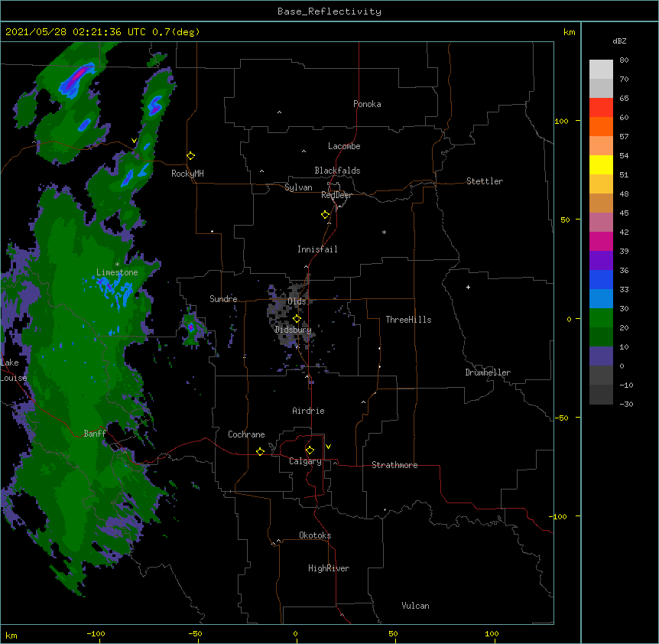The width and height of the screenshot is (659, 644).
Task: Click the green 20-30 dBZ legend swatch
Action: tap(601, 317)
